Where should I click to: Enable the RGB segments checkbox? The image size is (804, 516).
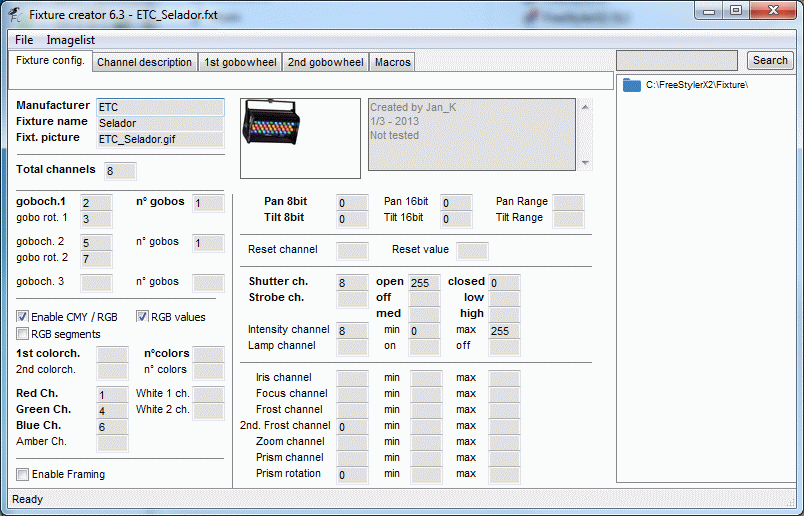[22, 334]
